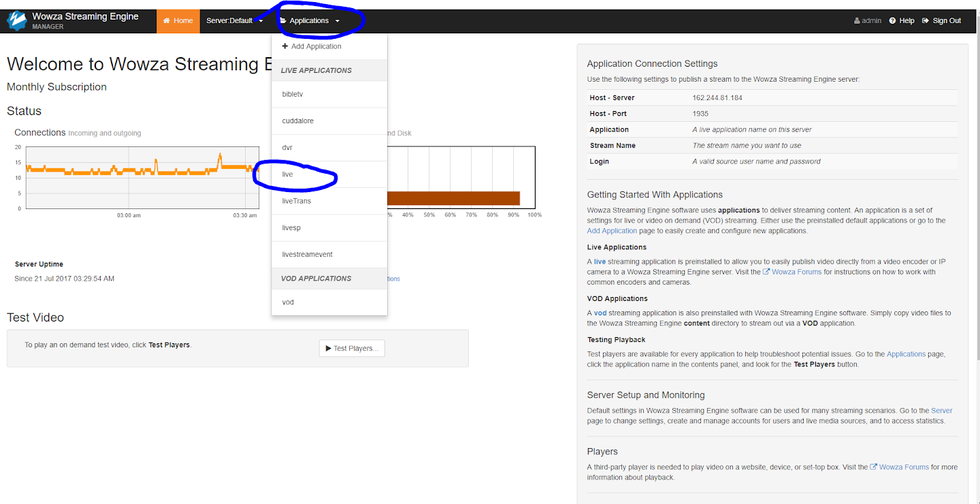The height and width of the screenshot is (504, 980).
Task: Pick the livesp application
Action: [329, 227]
